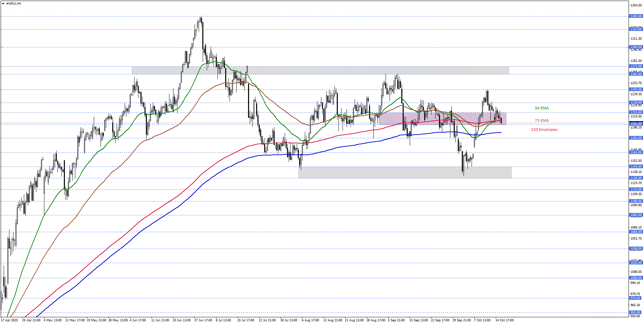The width and height of the screenshot is (644, 324).
Task: Click the 974.00 level price tag
Action: pos(636,298)
